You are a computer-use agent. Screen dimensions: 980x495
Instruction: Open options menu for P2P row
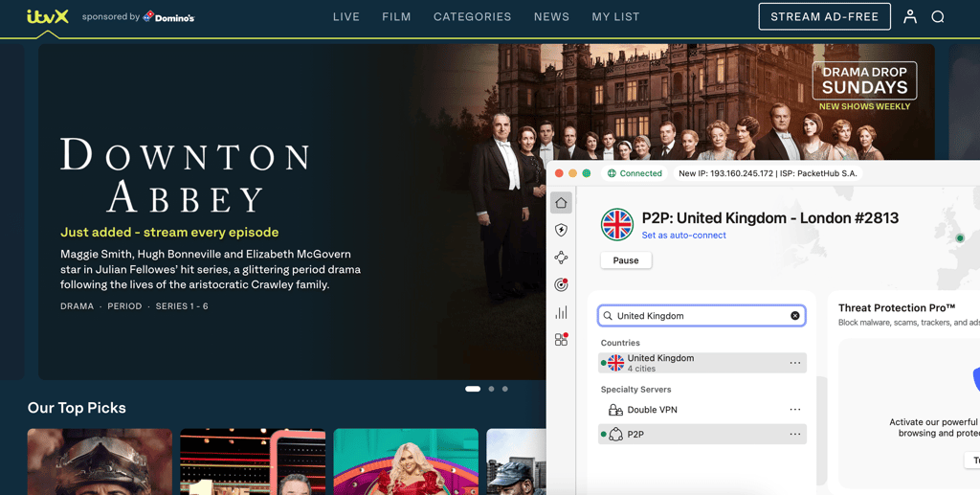pos(795,434)
